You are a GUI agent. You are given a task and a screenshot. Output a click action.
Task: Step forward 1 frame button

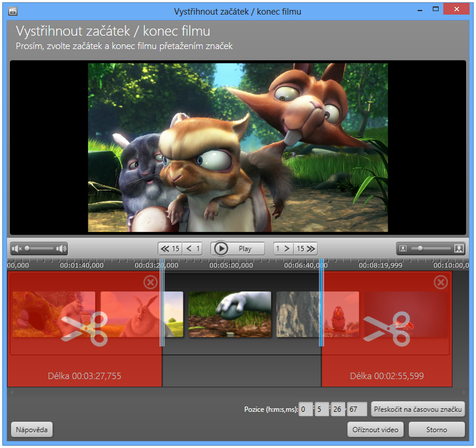tap(283, 249)
